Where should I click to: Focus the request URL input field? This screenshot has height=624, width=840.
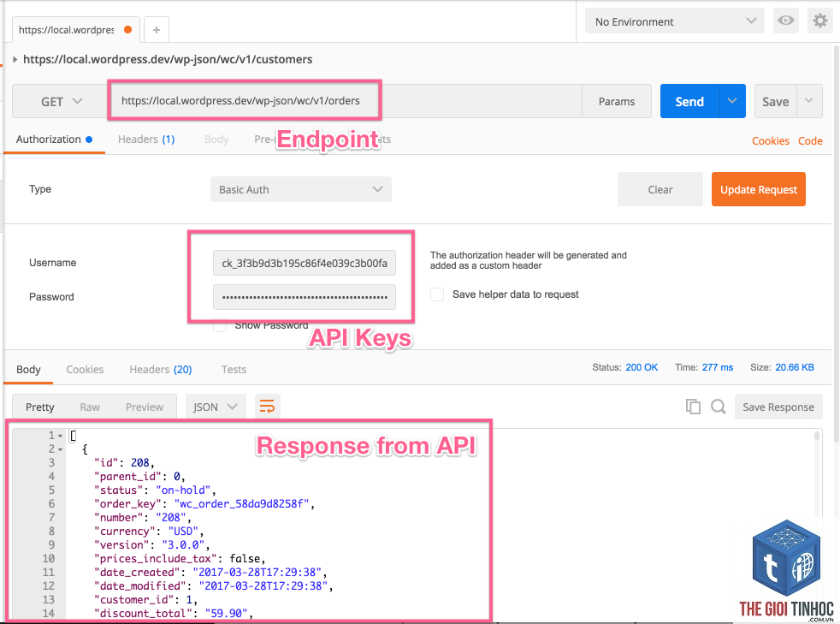(x=345, y=101)
